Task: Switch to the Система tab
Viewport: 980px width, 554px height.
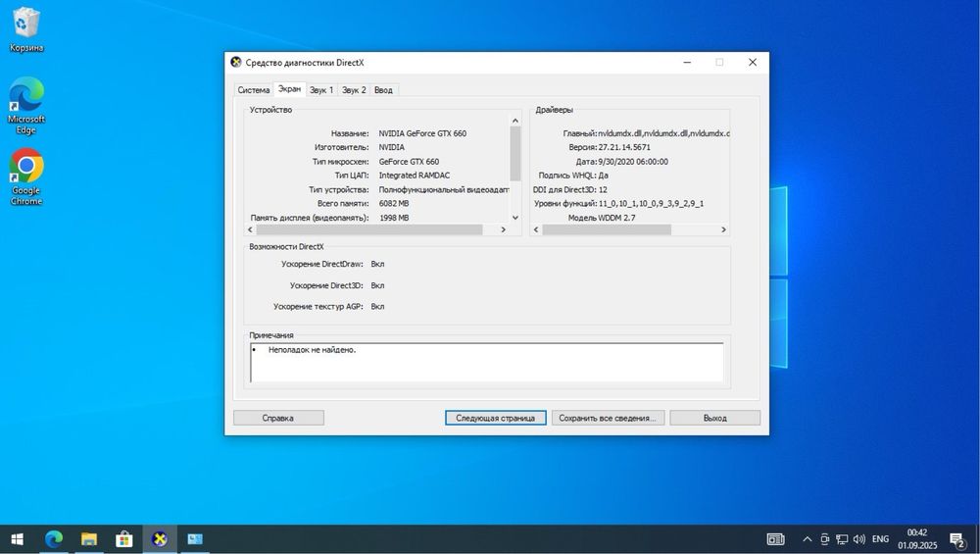Action: 253,90
